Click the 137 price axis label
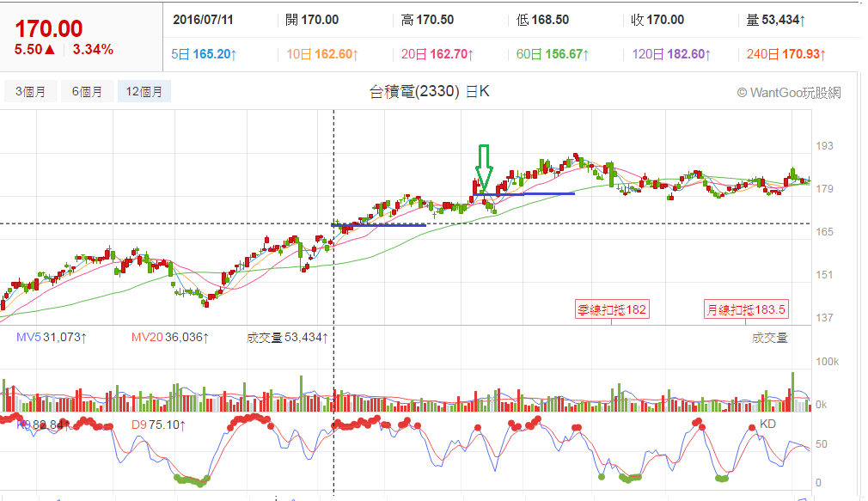Image resolution: width=868 pixels, height=501 pixels. click(x=824, y=318)
